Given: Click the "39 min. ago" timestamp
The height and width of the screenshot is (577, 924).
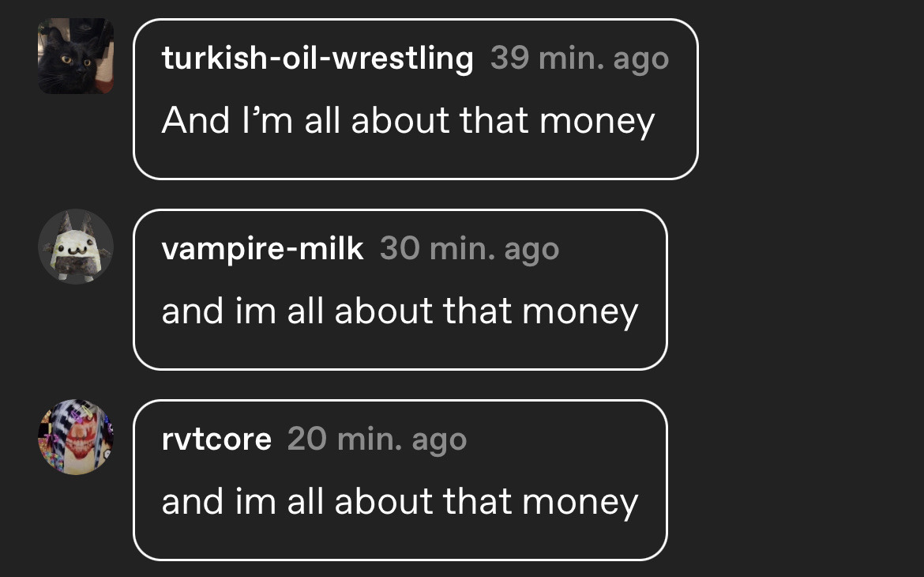Looking at the screenshot, I should click(580, 59).
